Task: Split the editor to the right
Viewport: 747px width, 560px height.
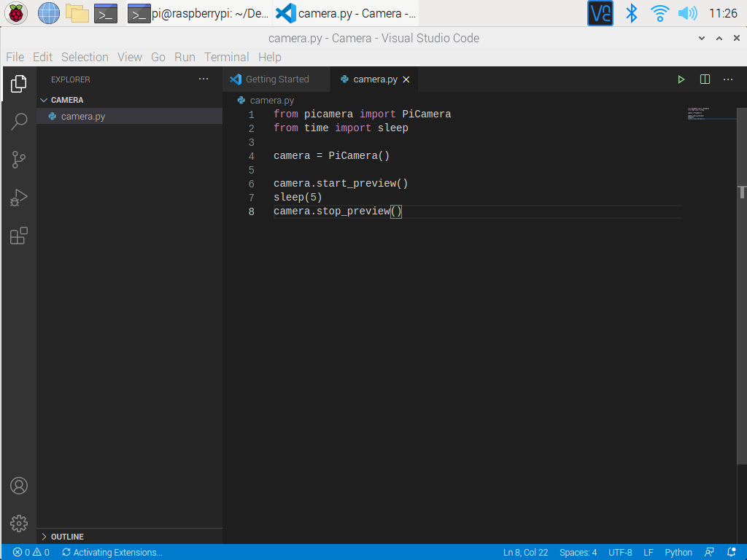Action: click(705, 79)
